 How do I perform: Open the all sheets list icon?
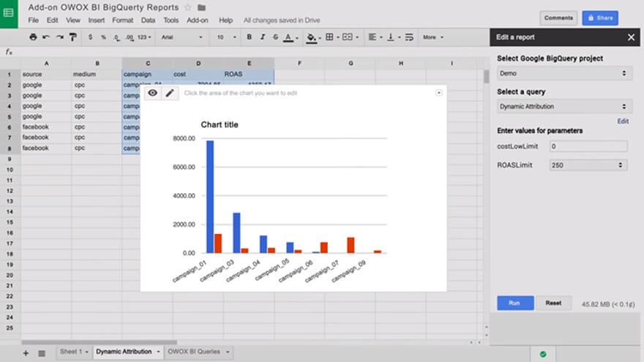point(42,353)
